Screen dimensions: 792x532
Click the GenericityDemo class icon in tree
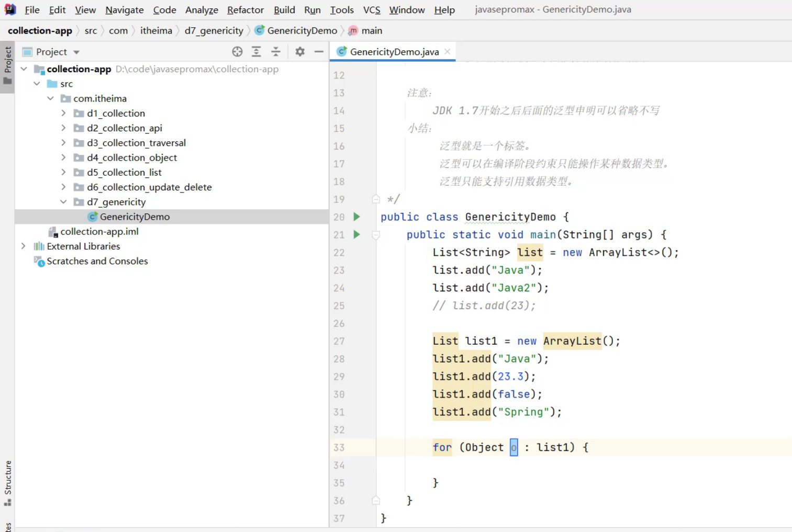93,217
